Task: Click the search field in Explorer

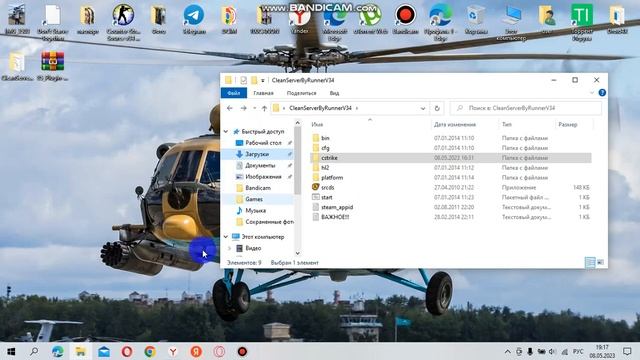Action: coord(526,108)
